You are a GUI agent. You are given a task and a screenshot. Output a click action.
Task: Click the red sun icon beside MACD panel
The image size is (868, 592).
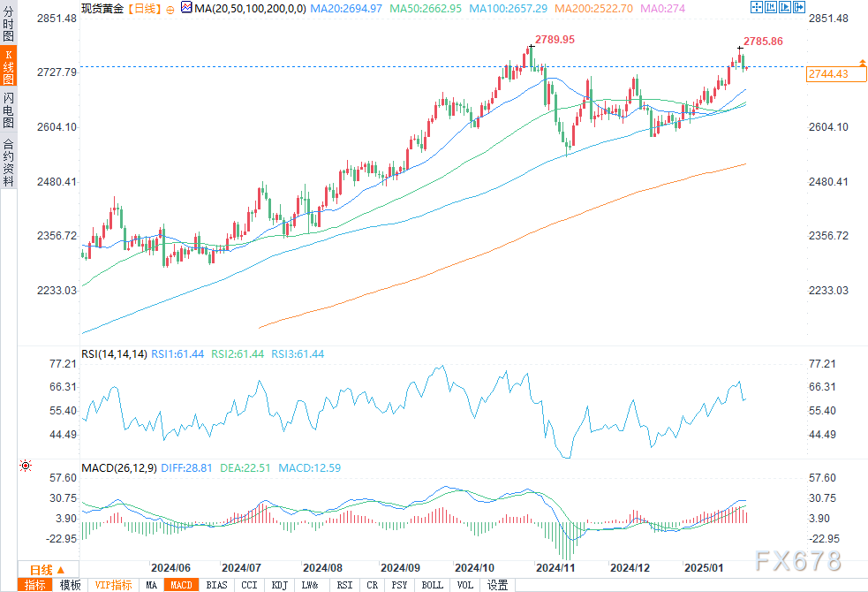[26, 466]
